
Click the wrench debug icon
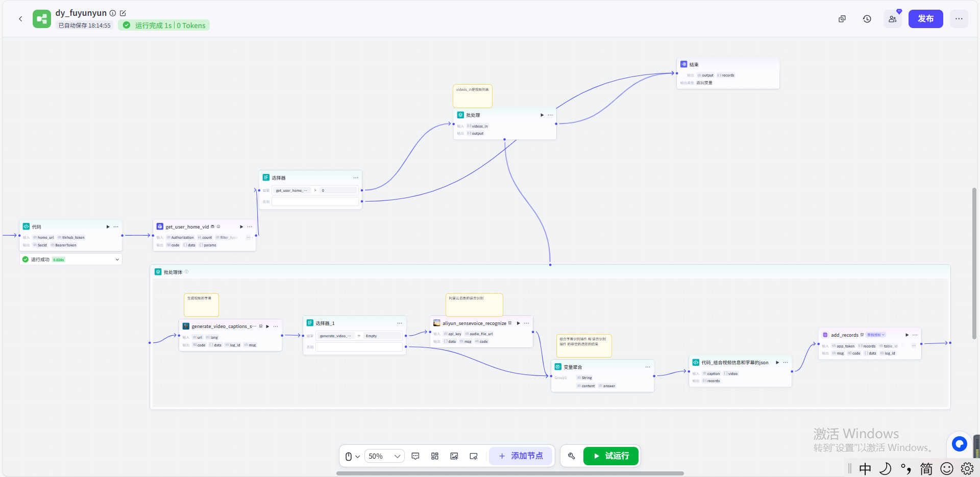click(x=572, y=456)
